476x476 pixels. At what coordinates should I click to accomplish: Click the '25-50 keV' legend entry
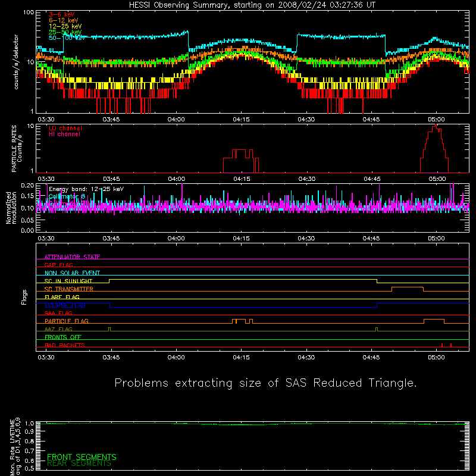pos(65,32)
